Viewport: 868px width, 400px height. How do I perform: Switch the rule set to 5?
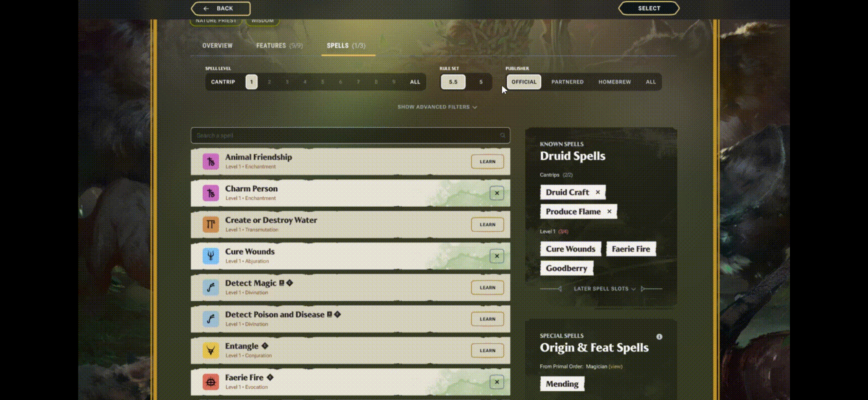[x=481, y=82]
